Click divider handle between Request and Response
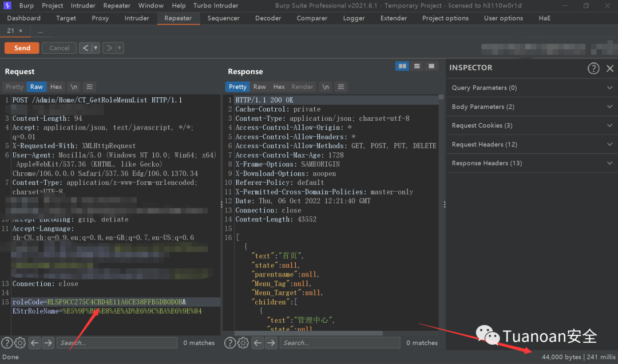Image resolution: width=618 pixels, height=364 pixels. (221, 204)
